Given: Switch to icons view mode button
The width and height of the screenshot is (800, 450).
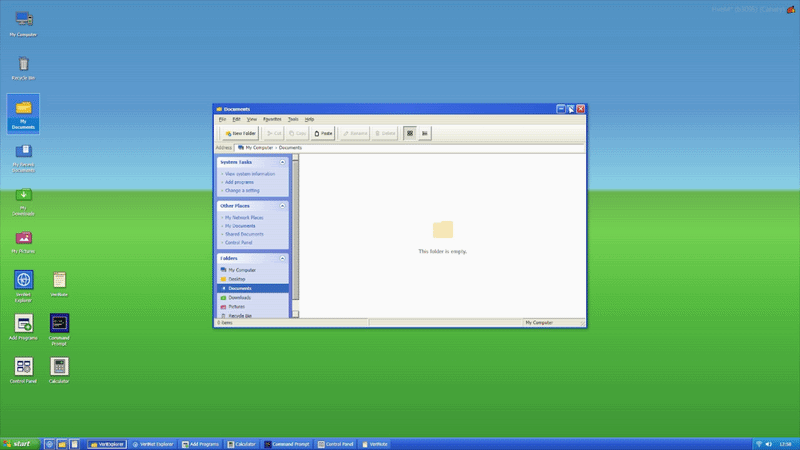Looking at the screenshot, I should 410,133.
